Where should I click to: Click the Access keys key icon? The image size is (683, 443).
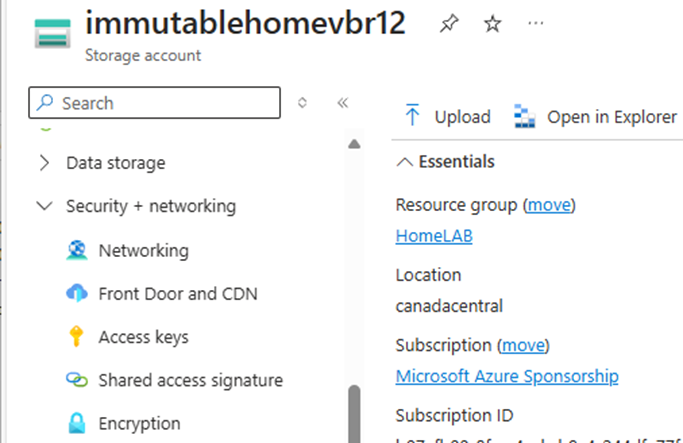(76, 336)
